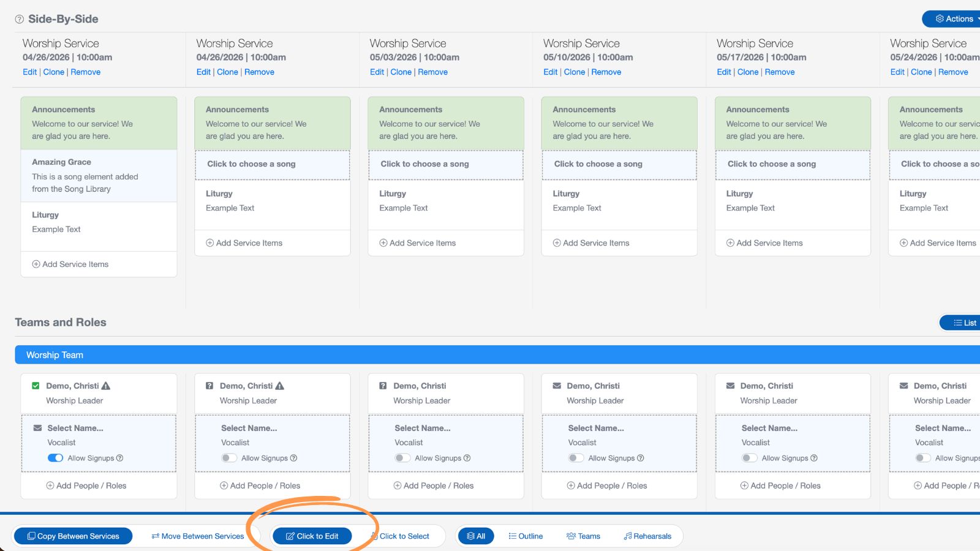Switch to Teams view
Viewport: 980px width, 551px height.
click(584, 536)
